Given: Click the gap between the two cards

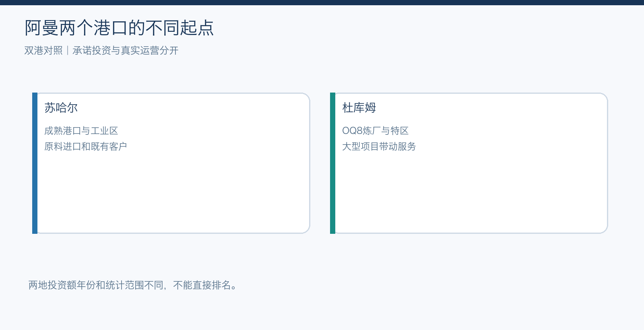Looking at the screenshot, I should (320, 163).
